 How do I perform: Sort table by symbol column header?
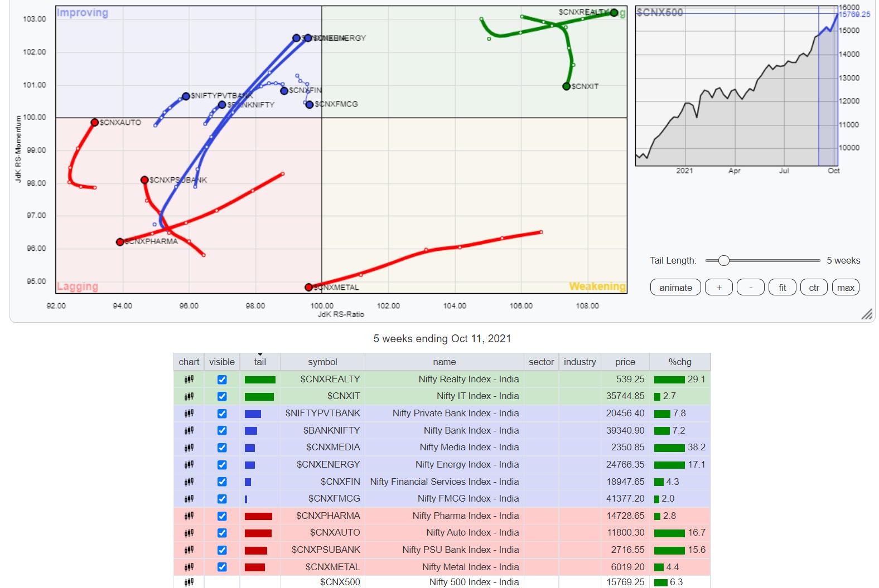pos(322,362)
